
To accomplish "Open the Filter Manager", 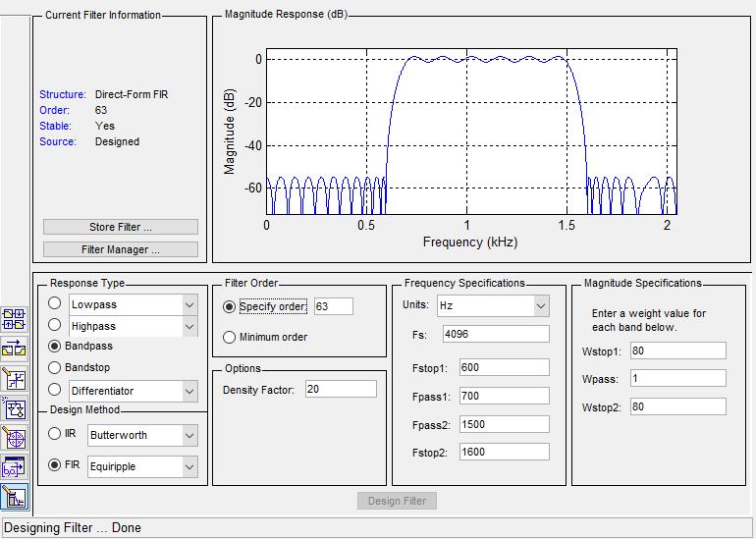I will (x=121, y=249).
